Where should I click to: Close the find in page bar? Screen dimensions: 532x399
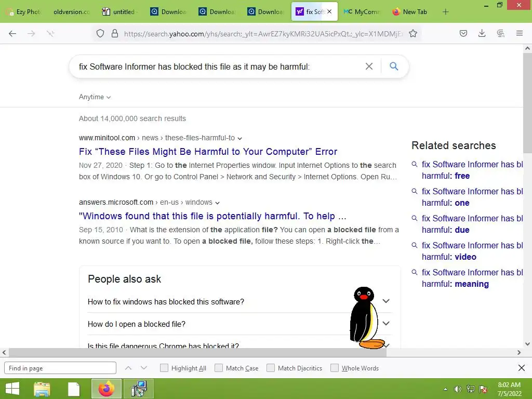(522, 368)
